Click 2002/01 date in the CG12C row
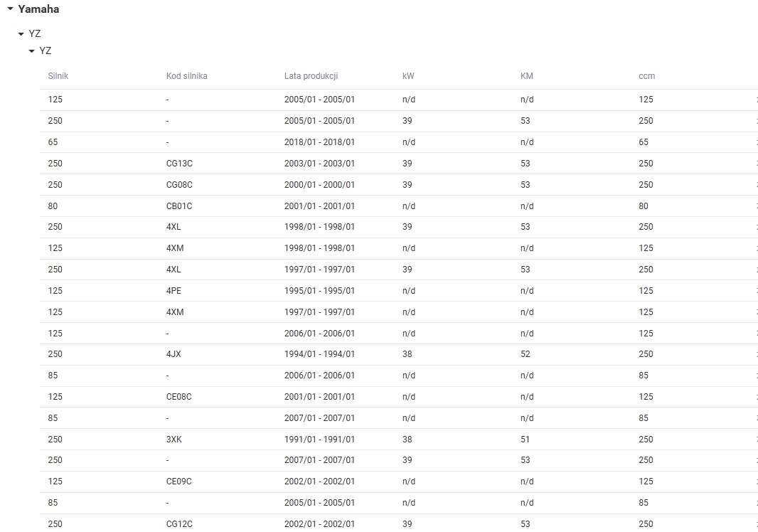The height and width of the screenshot is (532, 758). (x=319, y=523)
